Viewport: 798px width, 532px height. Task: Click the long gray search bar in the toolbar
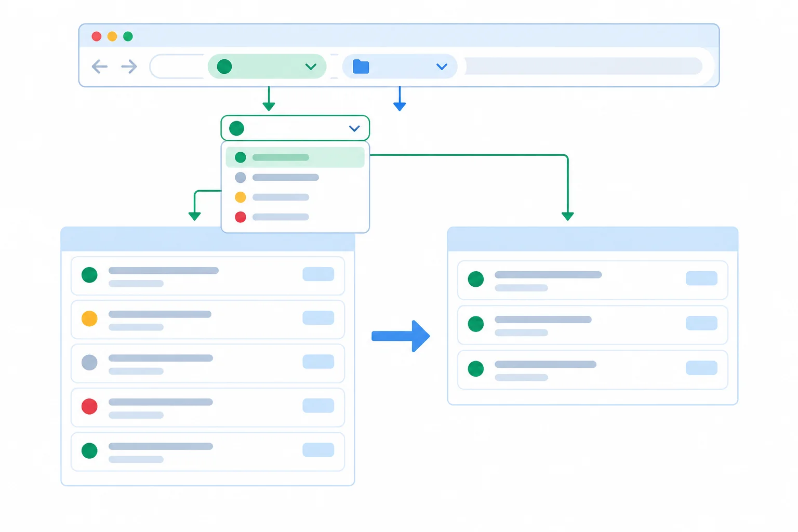point(583,66)
